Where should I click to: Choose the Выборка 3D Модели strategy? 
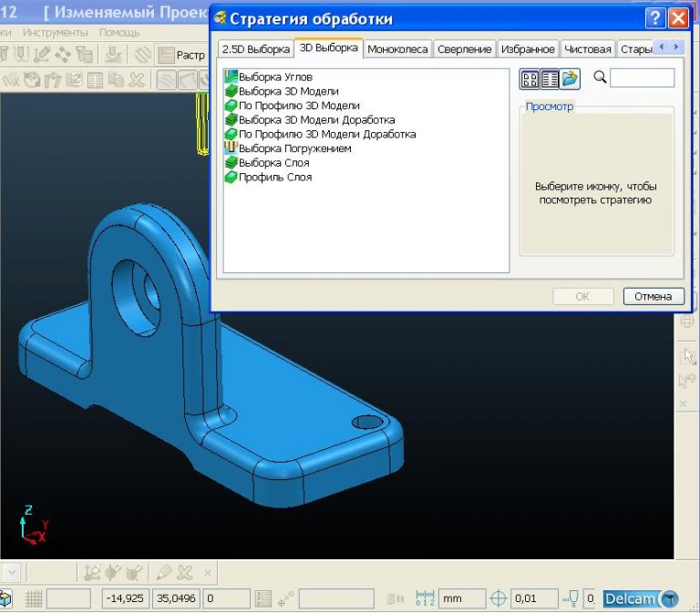(288, 91)
